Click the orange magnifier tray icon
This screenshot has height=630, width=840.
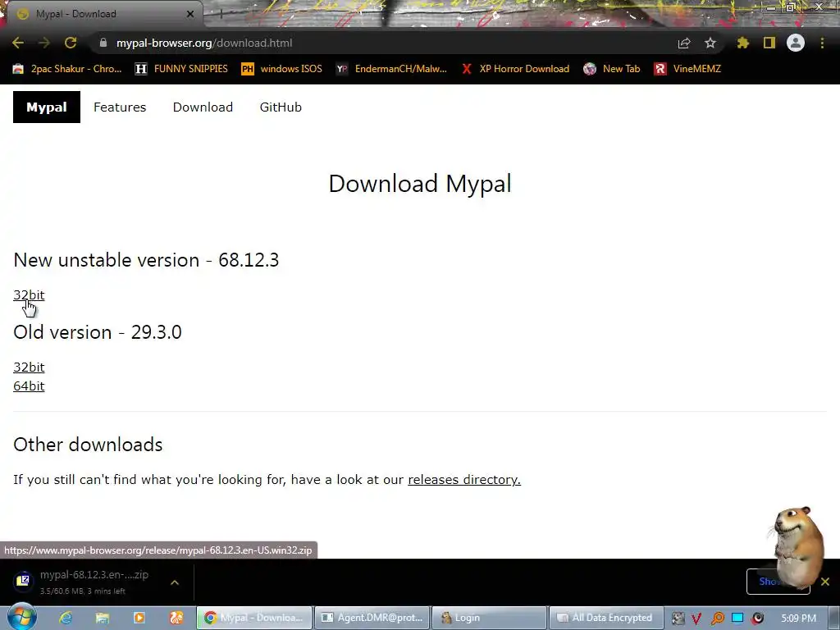(717, 619)
